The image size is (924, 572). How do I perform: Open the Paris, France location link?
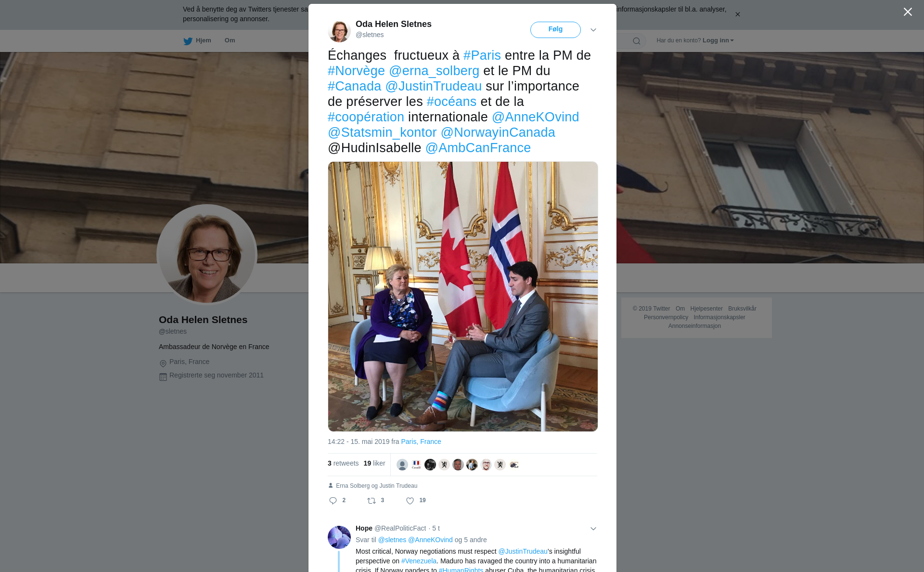[421, 442]
